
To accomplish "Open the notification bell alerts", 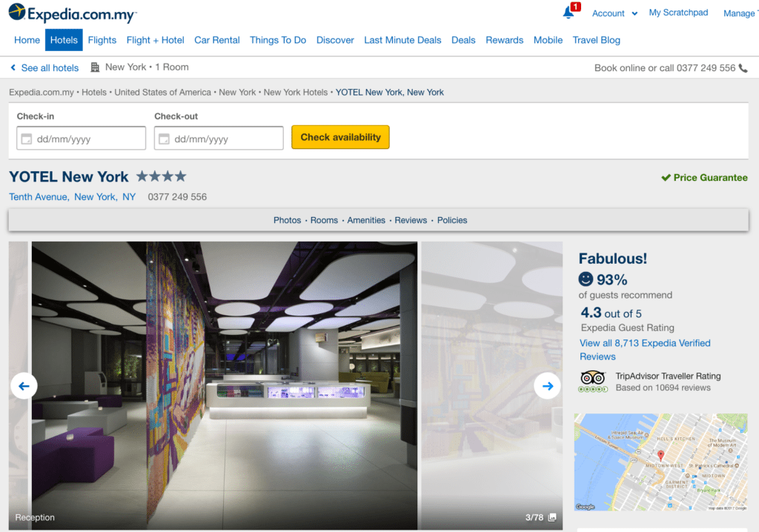I will point(569,12).
